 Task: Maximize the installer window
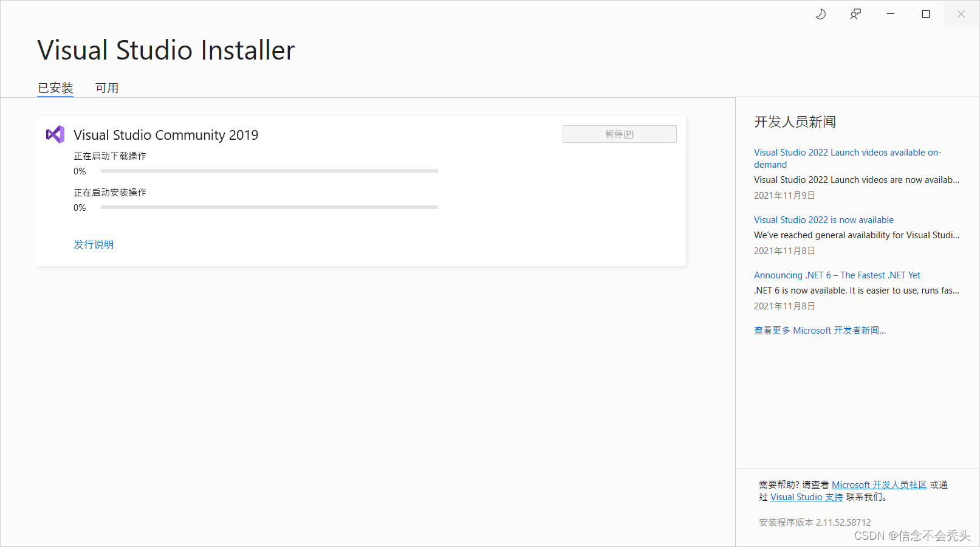click(x=926, y=14)
